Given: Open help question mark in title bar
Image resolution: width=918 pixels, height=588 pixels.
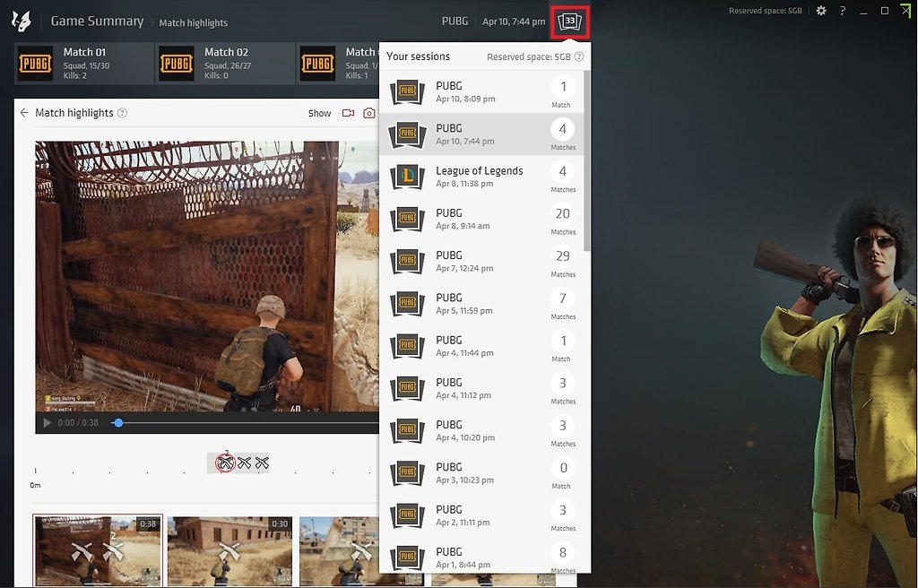Looking at the screenshot, I should pos(842,11).
